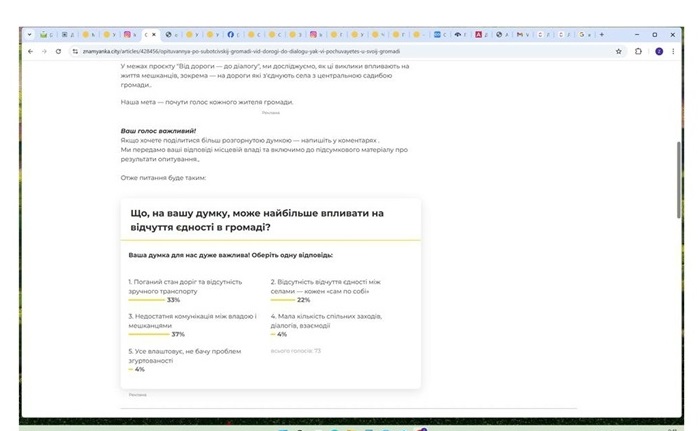Maximize the Chrome window

(654, 34)
